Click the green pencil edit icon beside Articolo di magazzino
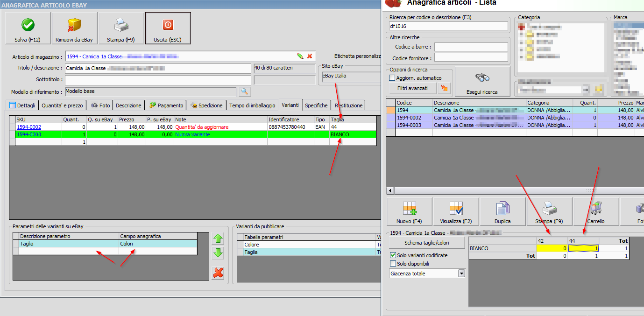The height and width of the screenshot is (316, 644). [300, 56]
